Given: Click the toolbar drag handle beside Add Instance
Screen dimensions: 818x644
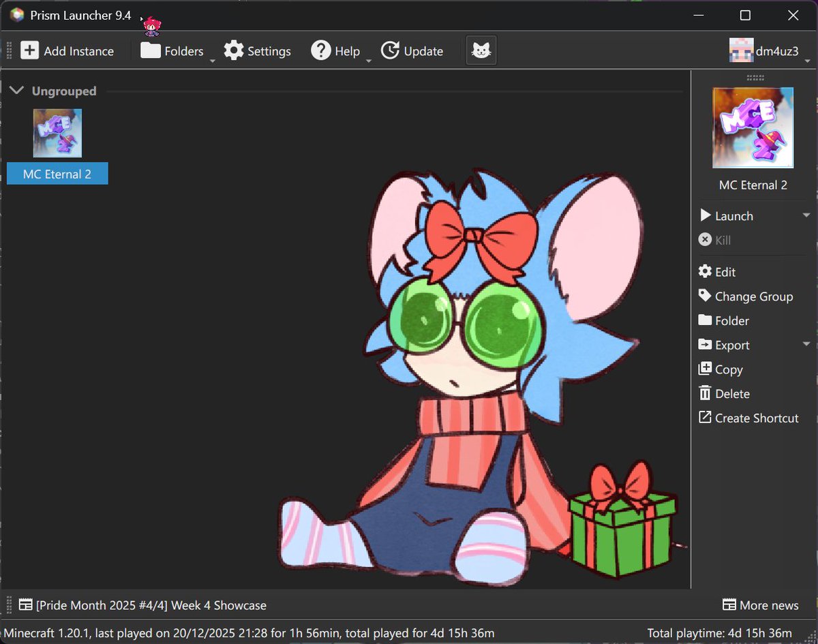Looking at the screenshot, I should point(9,50).
